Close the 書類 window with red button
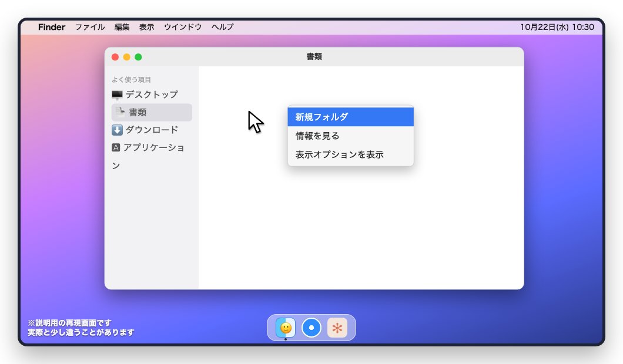This screenshot has width=623, height=364. tap(115, 57)
